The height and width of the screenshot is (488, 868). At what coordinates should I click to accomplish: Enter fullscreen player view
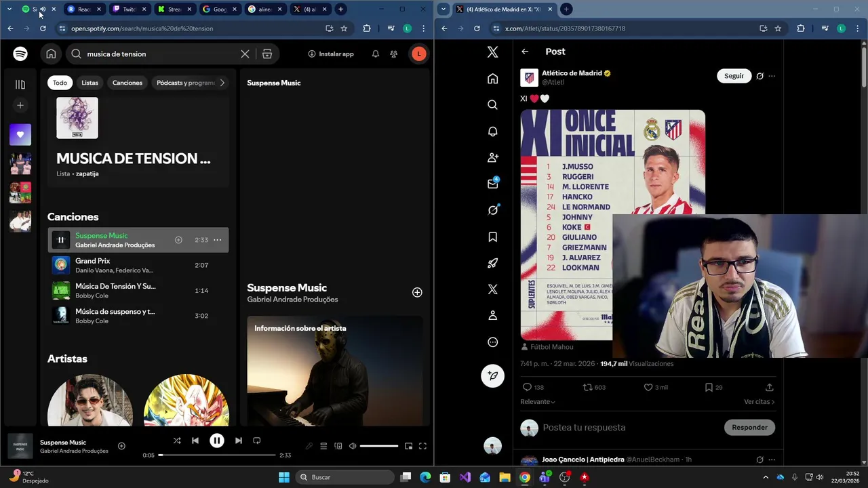[422, 446]
